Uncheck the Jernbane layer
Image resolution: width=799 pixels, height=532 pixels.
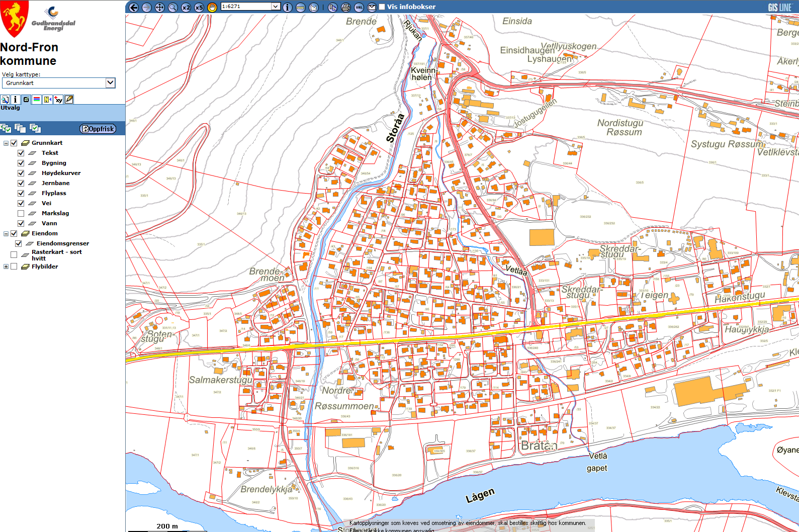(21, 183)
